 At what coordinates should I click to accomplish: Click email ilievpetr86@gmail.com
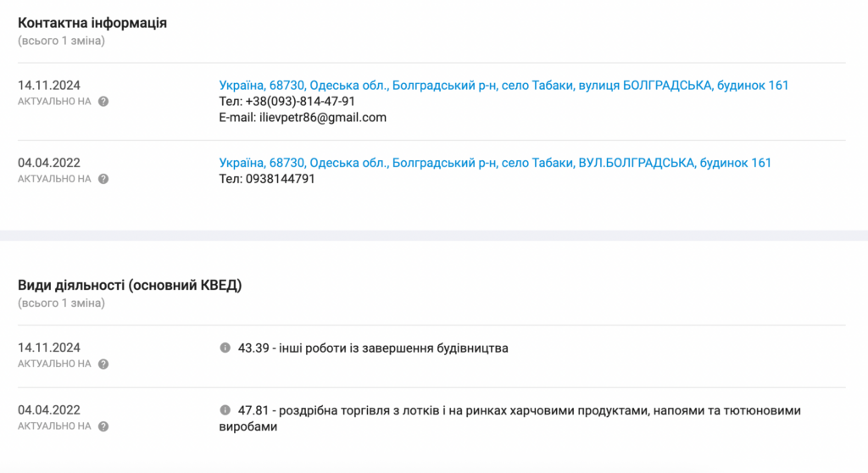(x=322, y=117)
